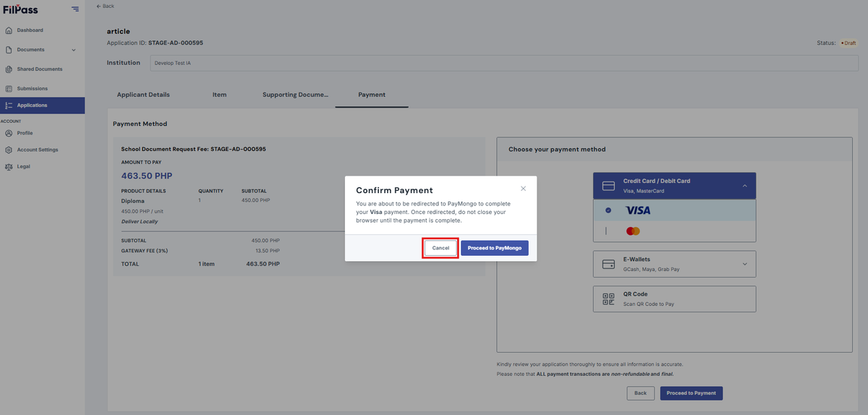Open the Supporting Documents tab
This screenshot has width=868, height=415.
pyautogui.click(x=295, y=95)
